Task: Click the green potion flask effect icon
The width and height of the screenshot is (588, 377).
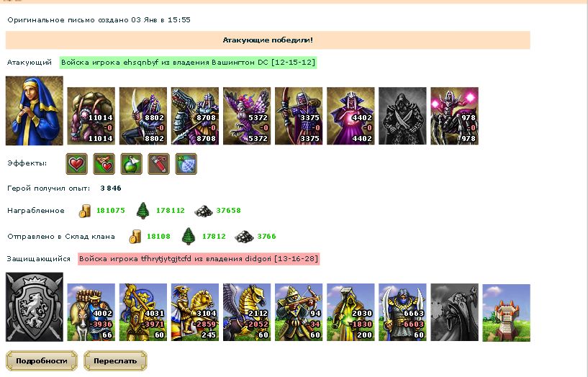Action: click(x=131, y=164)
